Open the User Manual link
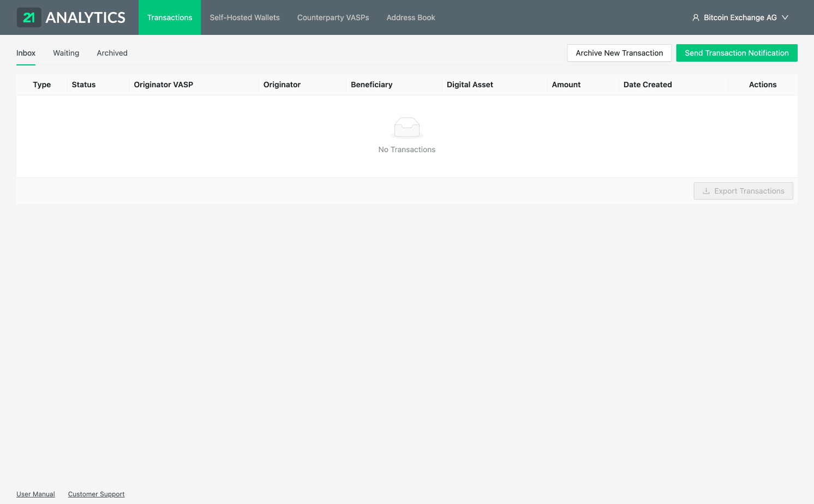The height and width of the screenshot is (504, 814). pos(35,494)
